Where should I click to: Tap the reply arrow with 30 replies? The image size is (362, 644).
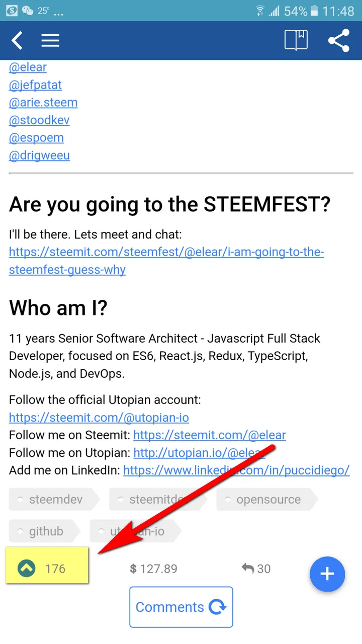256,569
